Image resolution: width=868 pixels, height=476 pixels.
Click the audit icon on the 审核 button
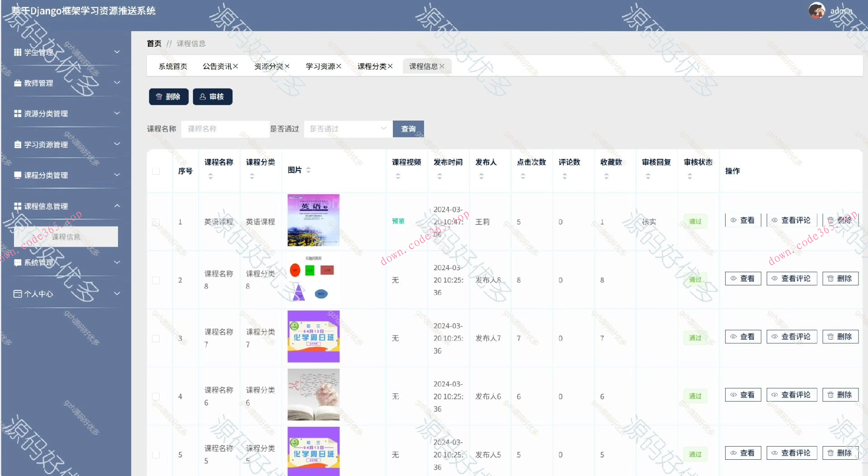202,96
